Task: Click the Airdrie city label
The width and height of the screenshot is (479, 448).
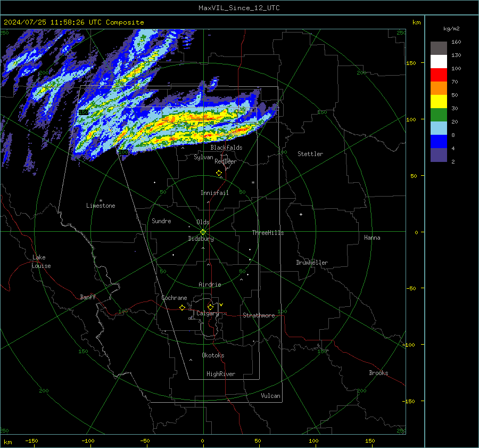Action: (x=210, y=284)
